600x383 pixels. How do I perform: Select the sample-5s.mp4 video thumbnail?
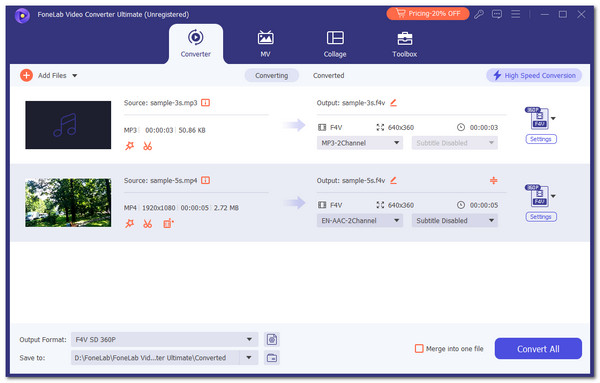pos(68,202)
